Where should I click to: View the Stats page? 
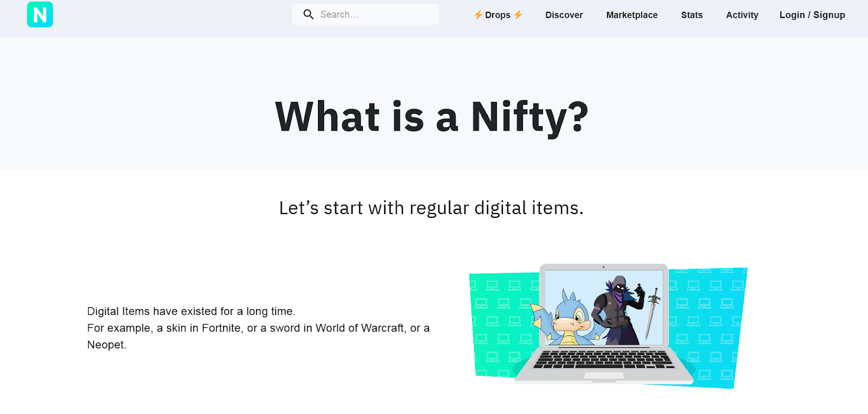pyautogui.click(x=692, y=15)
